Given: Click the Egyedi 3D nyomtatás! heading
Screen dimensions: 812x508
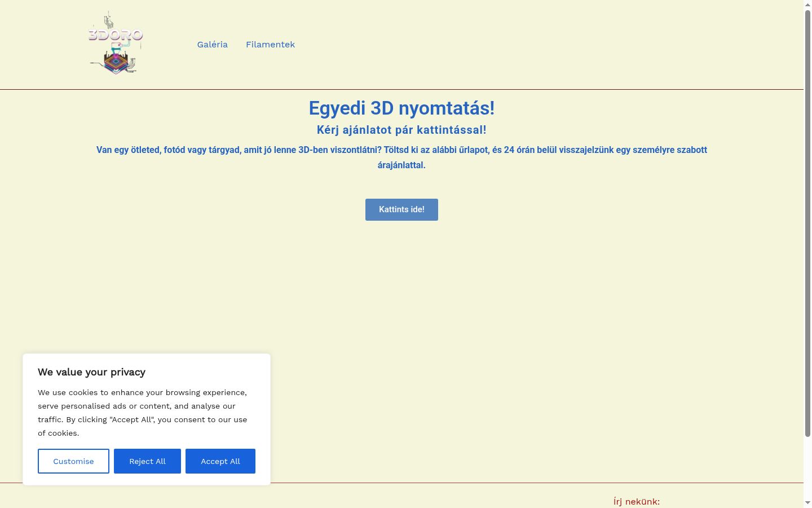Looking at the screenshot, I should [x=401, y=108].
